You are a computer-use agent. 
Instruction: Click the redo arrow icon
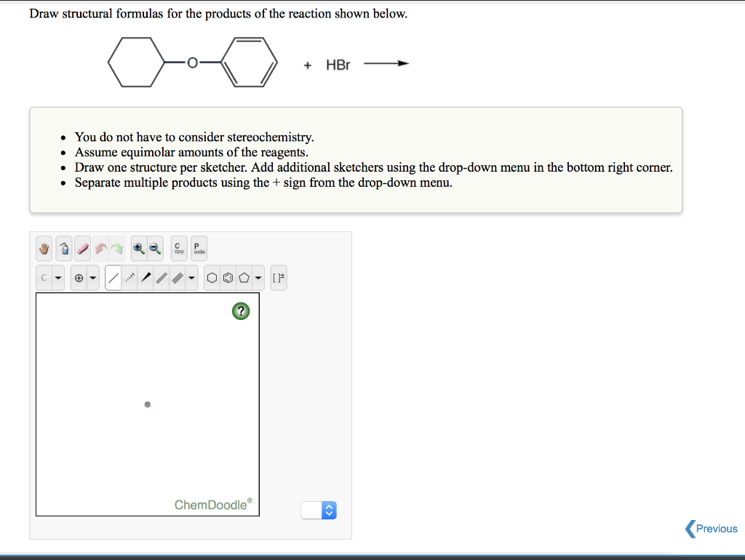point(116,248)
